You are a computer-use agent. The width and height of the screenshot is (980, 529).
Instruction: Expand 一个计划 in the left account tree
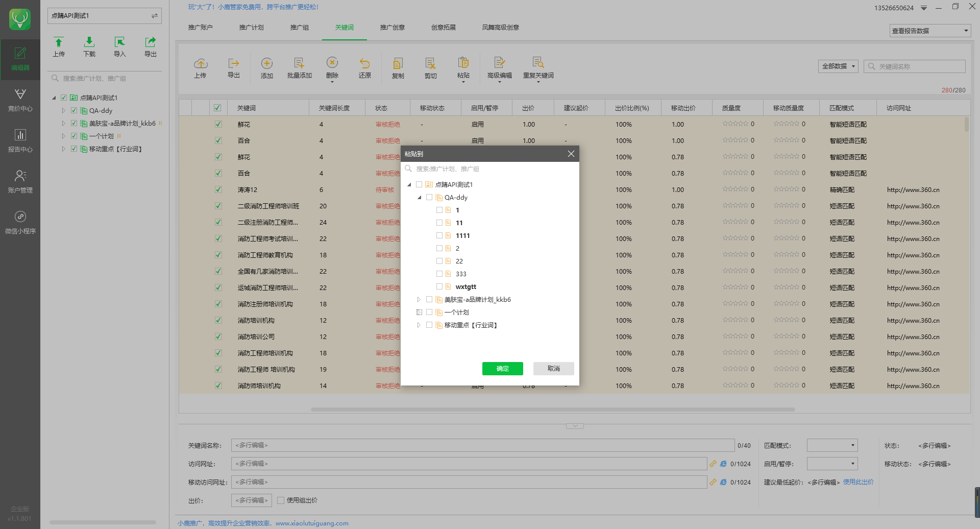[x=64, y=136]
